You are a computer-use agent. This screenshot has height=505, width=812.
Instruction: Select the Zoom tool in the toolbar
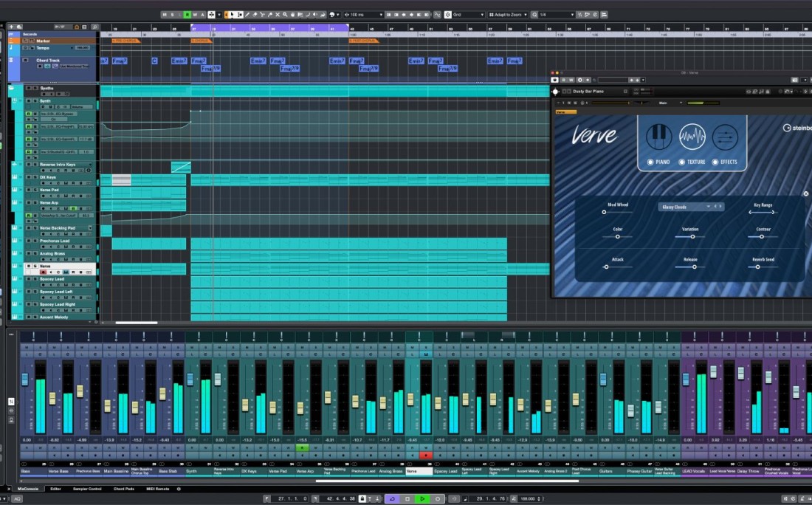[x=285, y=14]
